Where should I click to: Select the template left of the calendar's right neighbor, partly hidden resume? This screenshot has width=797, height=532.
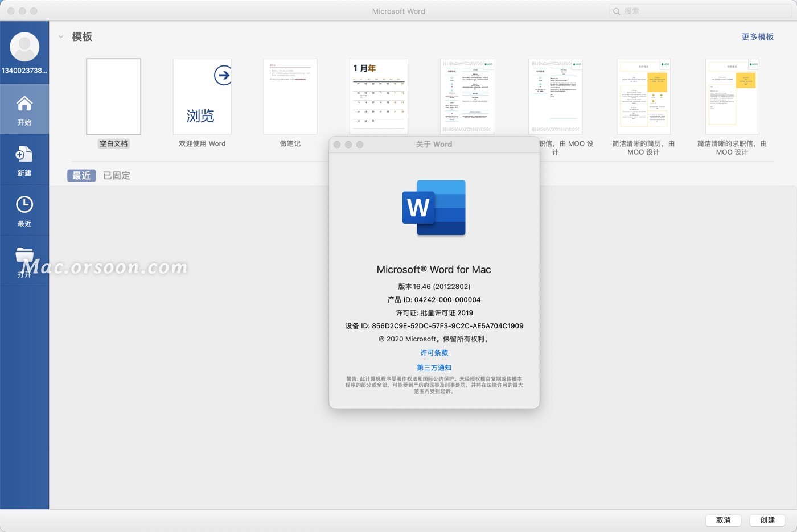point(467,97)
